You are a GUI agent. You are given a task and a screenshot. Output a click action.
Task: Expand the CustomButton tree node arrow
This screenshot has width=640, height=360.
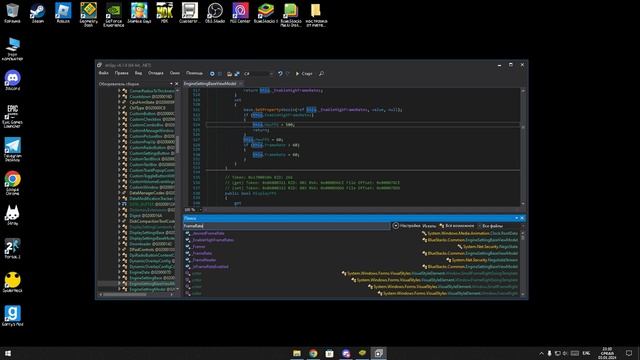[x=120, y=114]
